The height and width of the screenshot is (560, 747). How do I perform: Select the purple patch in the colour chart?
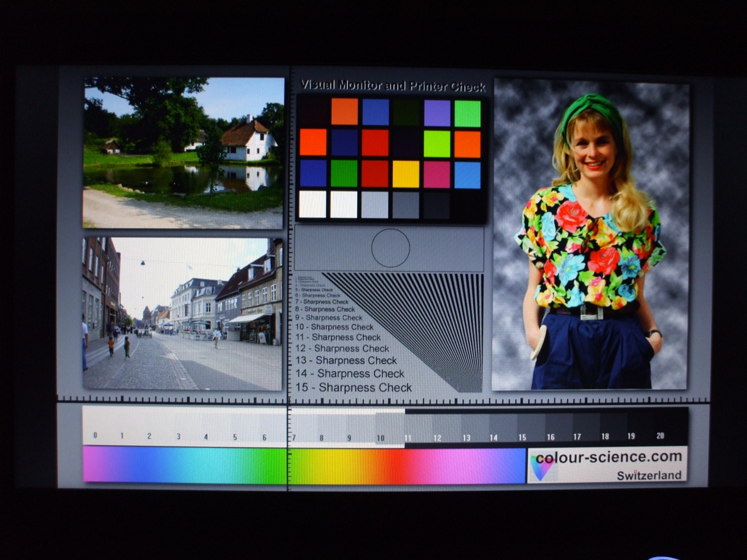437,113
